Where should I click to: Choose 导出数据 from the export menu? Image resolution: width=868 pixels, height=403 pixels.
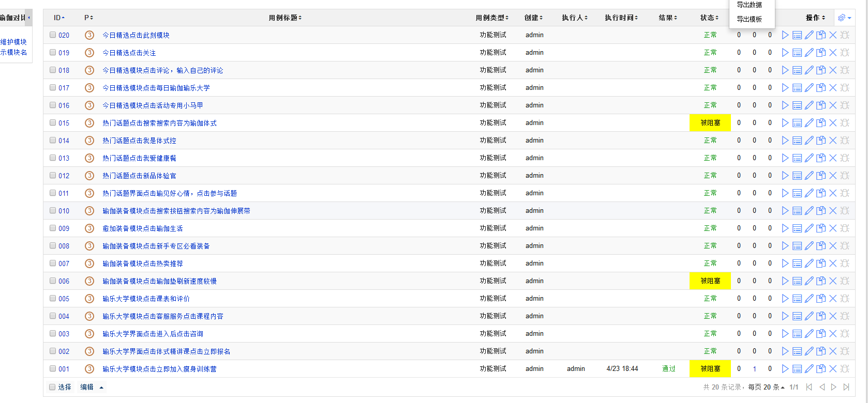pos(749,5)
